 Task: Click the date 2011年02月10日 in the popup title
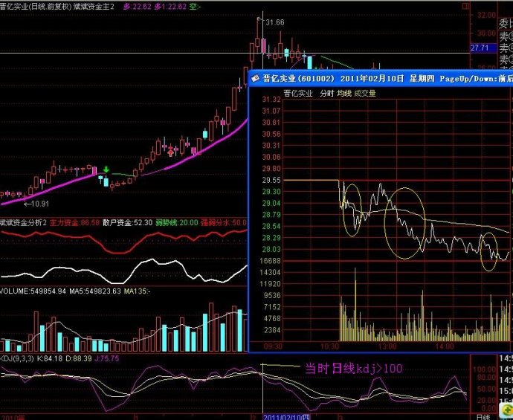[372, 79]
